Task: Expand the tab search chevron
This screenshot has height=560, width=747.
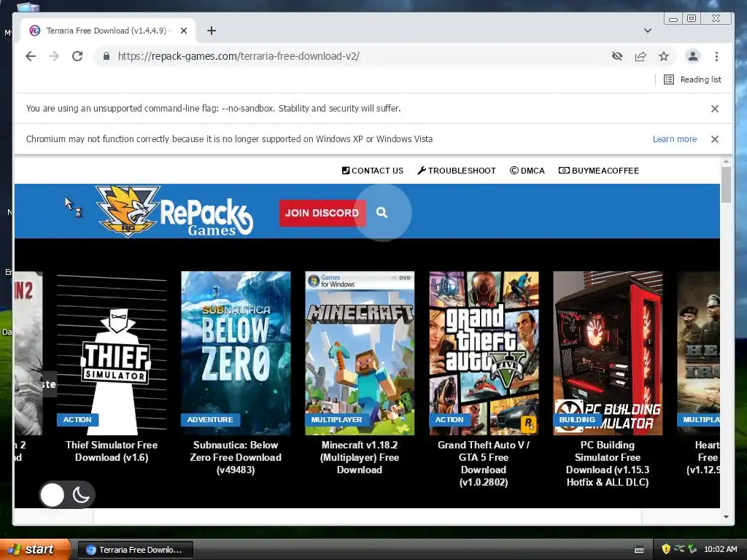Action: 648,31
